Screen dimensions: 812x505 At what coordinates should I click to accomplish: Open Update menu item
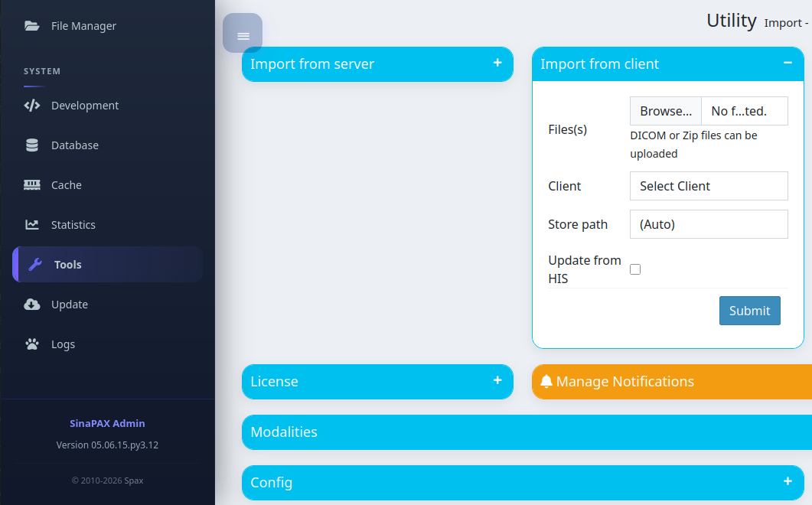[108, 305]
